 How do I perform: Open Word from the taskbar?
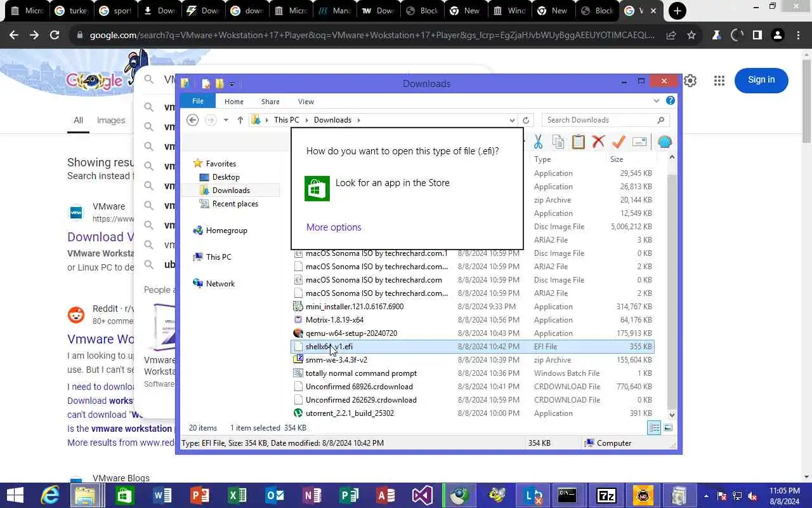162,495
